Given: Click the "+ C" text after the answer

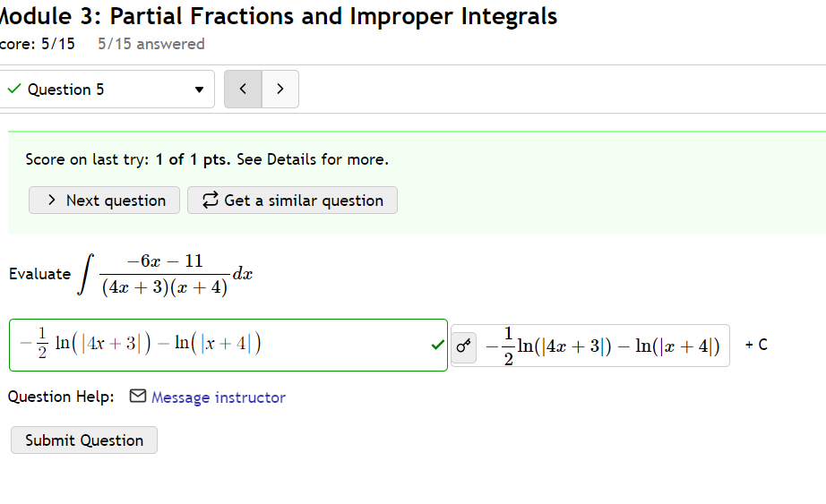Looking at the screenshot, I should click(756, 345).
